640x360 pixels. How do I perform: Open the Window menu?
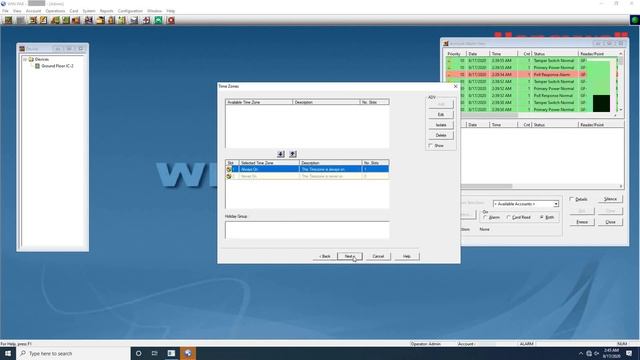154,11
